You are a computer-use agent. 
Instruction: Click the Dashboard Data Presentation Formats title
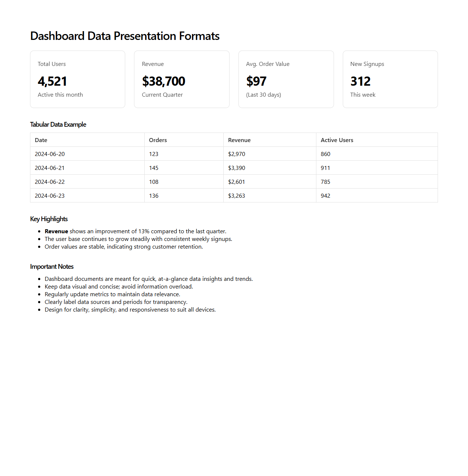point(125,36)
